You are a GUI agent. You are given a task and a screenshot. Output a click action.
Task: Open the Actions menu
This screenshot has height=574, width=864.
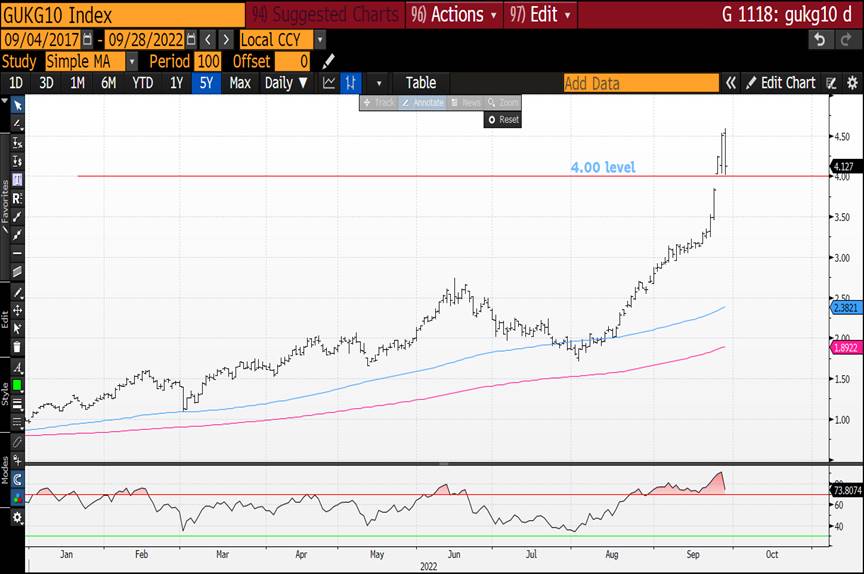pos(453,14)
